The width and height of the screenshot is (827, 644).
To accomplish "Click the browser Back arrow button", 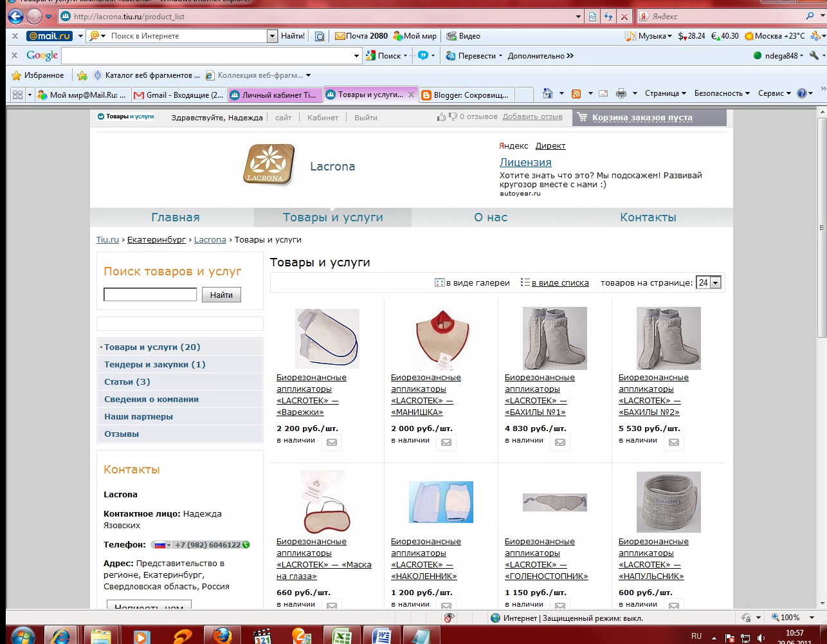I will pyautogui.click(x=15, y=16).
